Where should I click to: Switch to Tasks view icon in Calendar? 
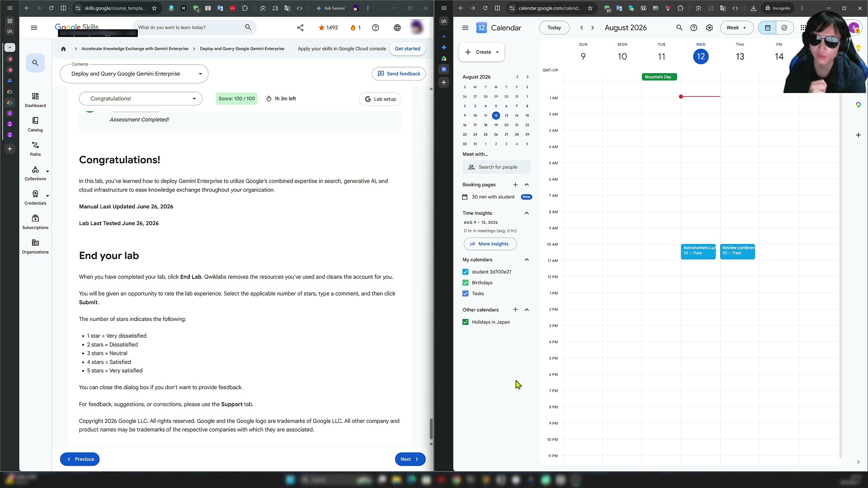coord(784,28)
